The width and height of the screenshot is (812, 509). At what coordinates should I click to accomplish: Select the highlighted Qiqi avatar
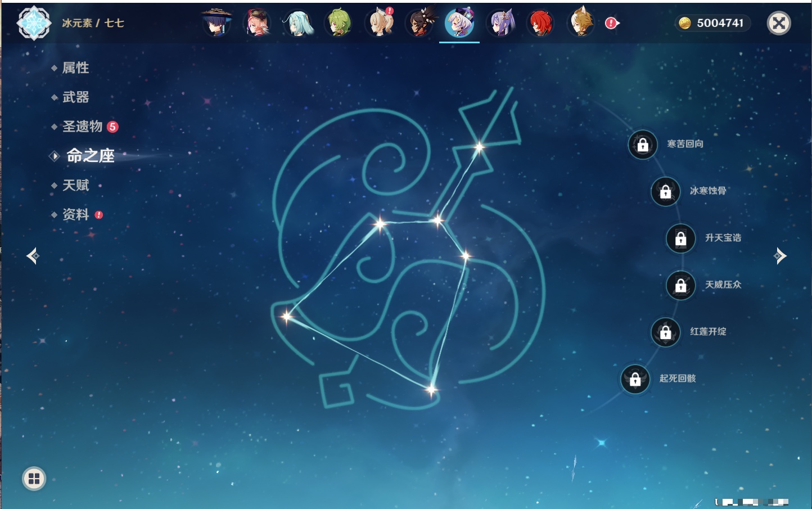[x=459, y=23]
